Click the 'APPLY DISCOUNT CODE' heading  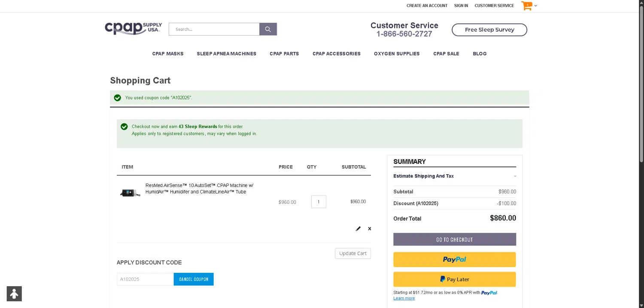pyautogui.click(x=149, y=263)
